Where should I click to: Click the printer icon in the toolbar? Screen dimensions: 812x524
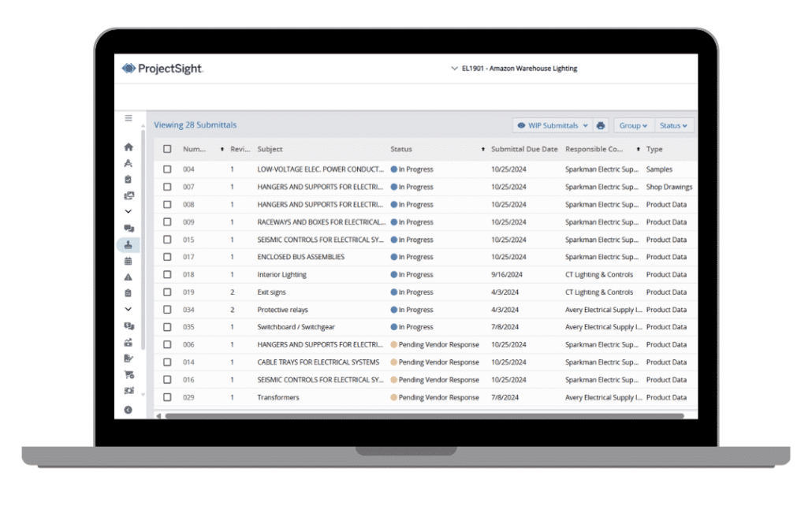coord(601,125)
